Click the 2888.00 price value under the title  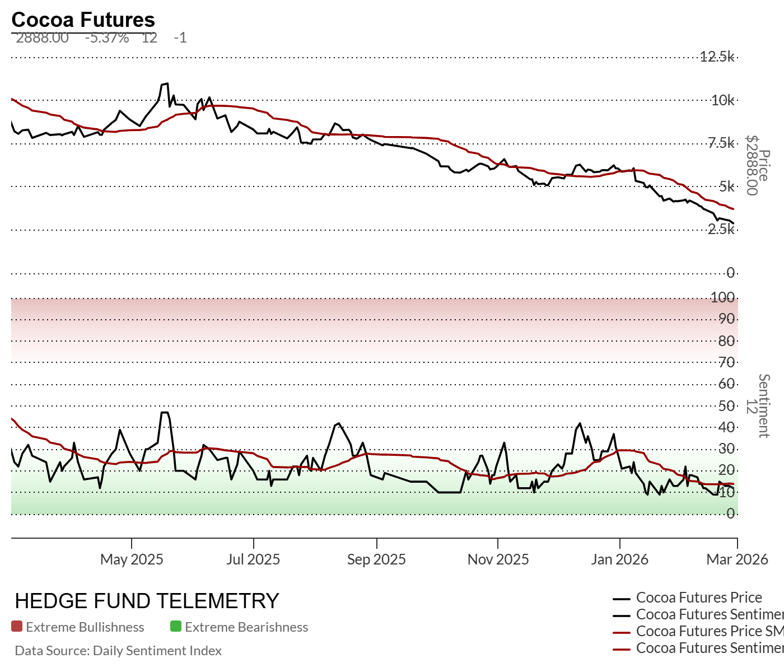[42, 38]
